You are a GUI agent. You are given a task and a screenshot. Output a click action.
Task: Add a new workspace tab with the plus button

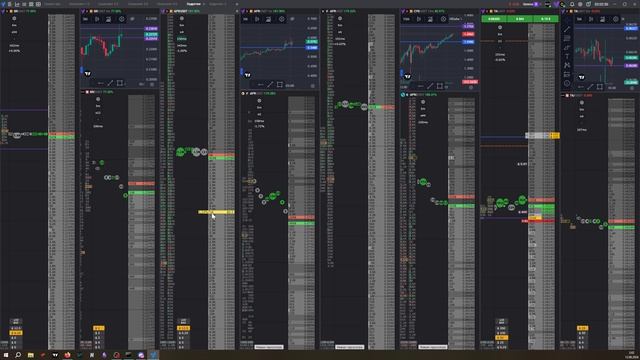point(237,4)
